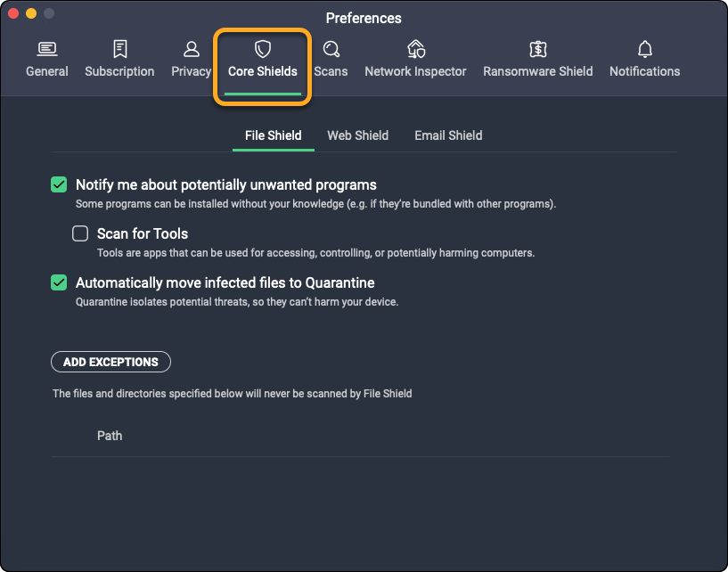Click the General laptop icon
This screenshot has height=572, width=728.
pyautogui.click(x=47, y=48)
